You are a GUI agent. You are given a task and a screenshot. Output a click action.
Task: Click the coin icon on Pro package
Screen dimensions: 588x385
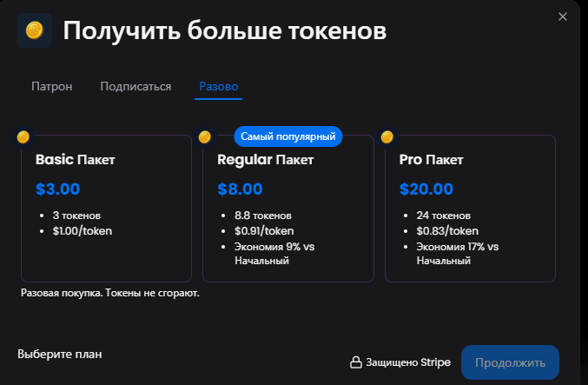[387, 137]
